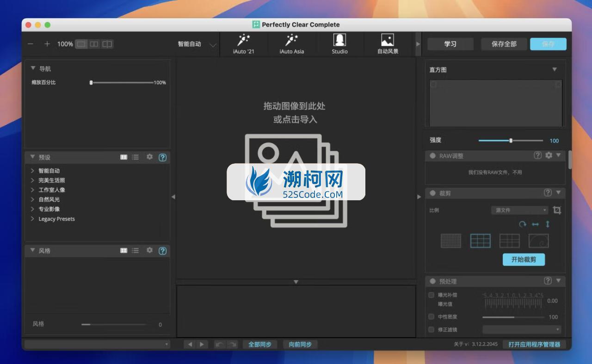
Task: Switch to split-screen compare view
Action: tap(107, 44)
